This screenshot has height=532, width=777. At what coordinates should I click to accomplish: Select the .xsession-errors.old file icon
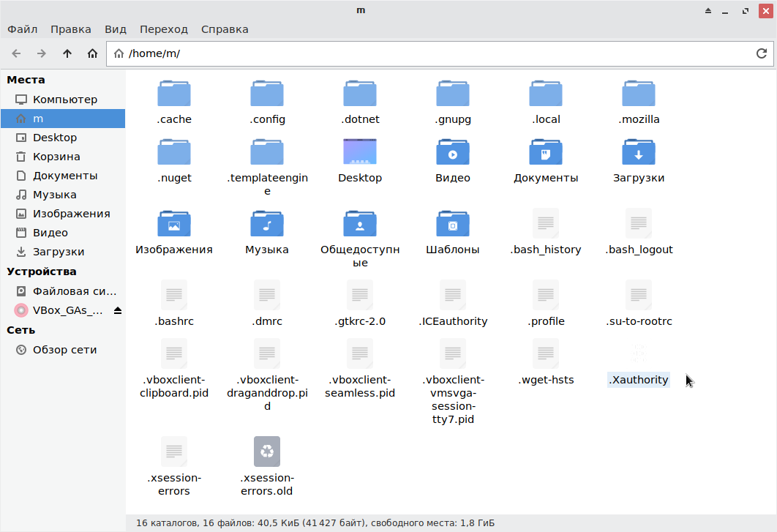pyautogui.click(x=267, y=452)
